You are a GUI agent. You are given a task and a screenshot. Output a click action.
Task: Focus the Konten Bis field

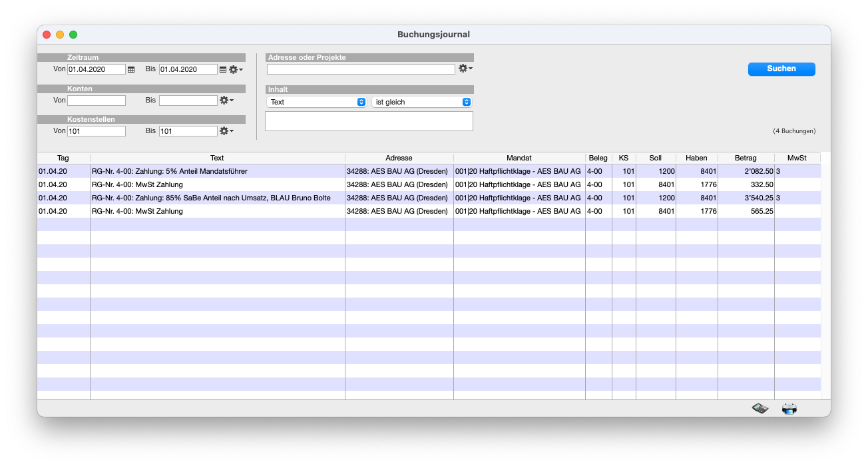point(188,101)
